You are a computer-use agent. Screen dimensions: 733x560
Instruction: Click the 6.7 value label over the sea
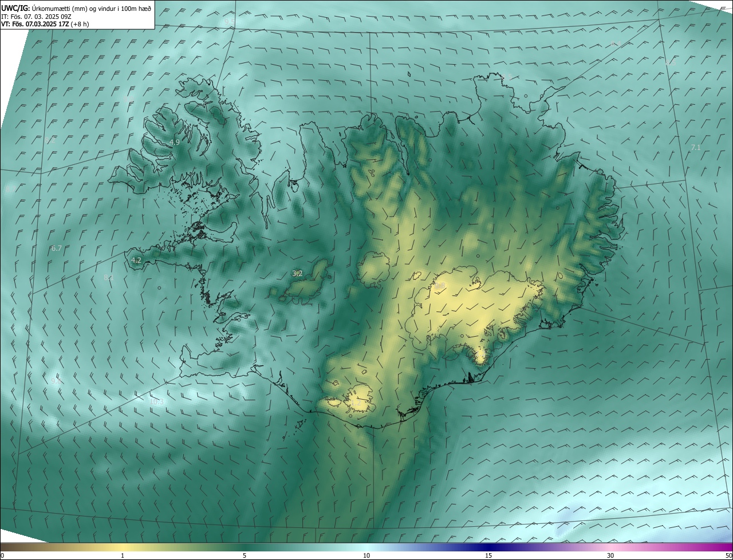(56, 249)
